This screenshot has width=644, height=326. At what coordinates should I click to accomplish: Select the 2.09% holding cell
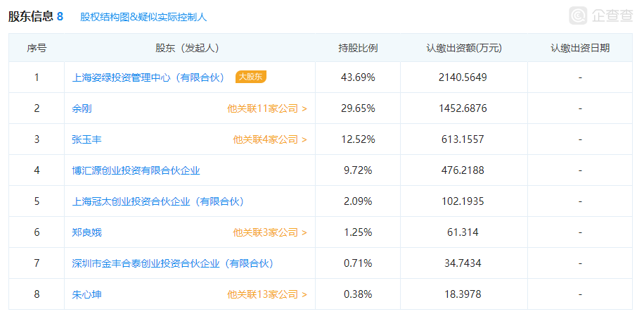pyautogui.click(x=358, y=201)
